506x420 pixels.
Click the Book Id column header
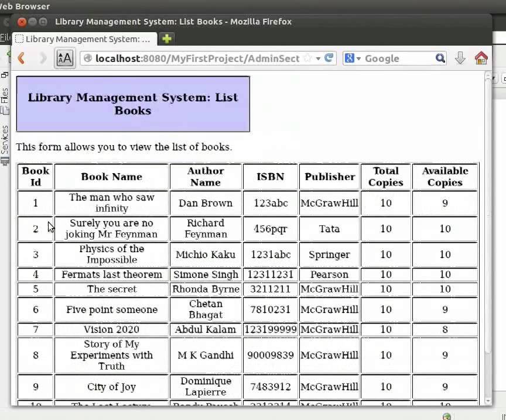pyautogui.click(x=36, y=177)
